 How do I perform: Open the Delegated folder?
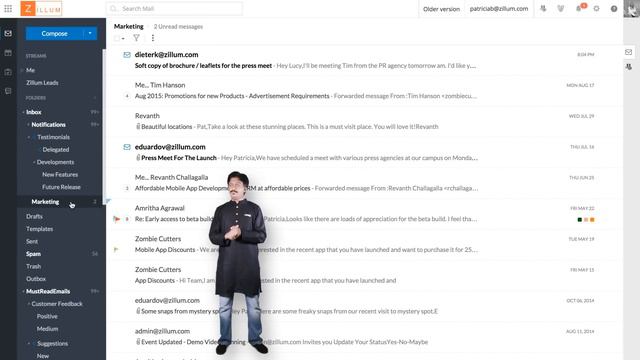click(56, 149)
